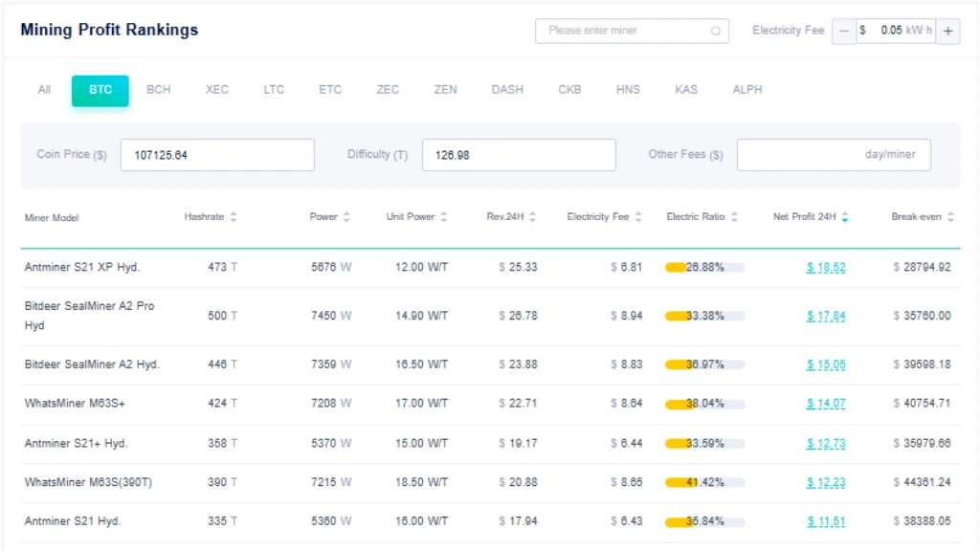Select the All coins tab
The width and height of the screenshot is (980, 551).
pyautogui.click(x=44, y=90)
